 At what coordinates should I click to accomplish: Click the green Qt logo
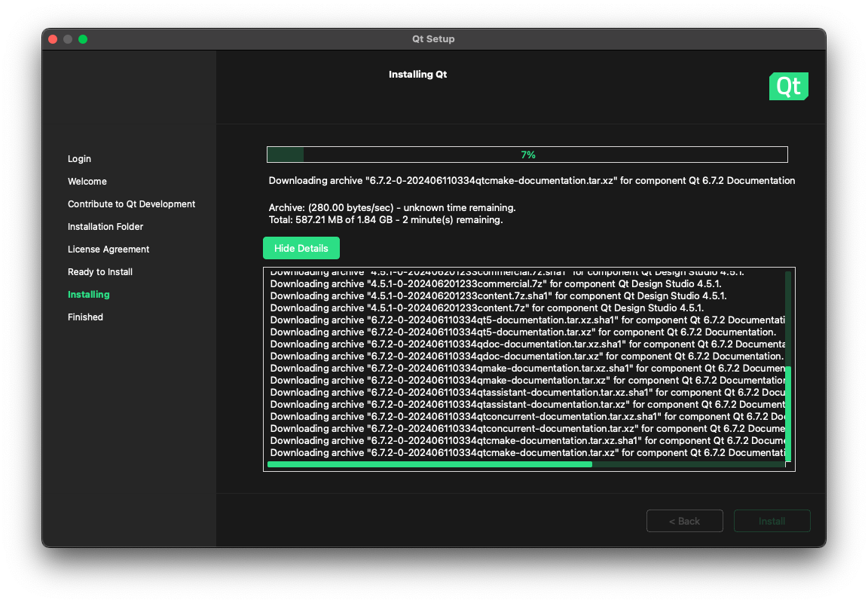pyautogui.click(x=788, y=87)
